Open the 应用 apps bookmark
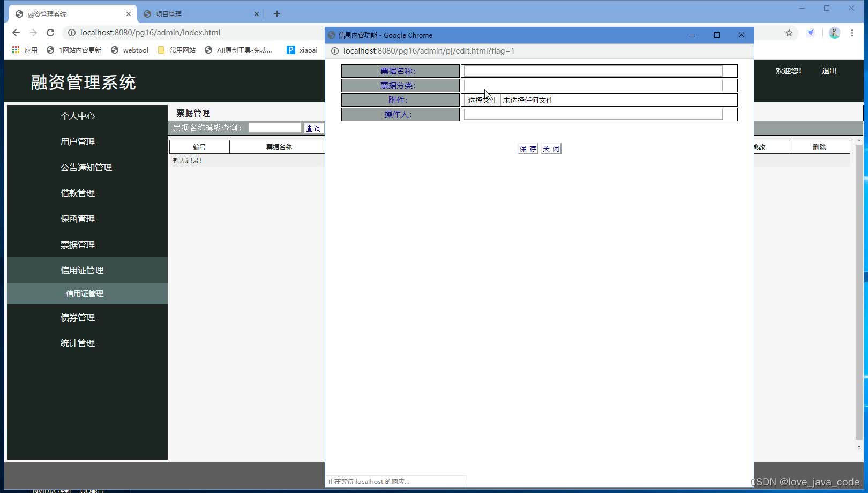 [25, 50]
